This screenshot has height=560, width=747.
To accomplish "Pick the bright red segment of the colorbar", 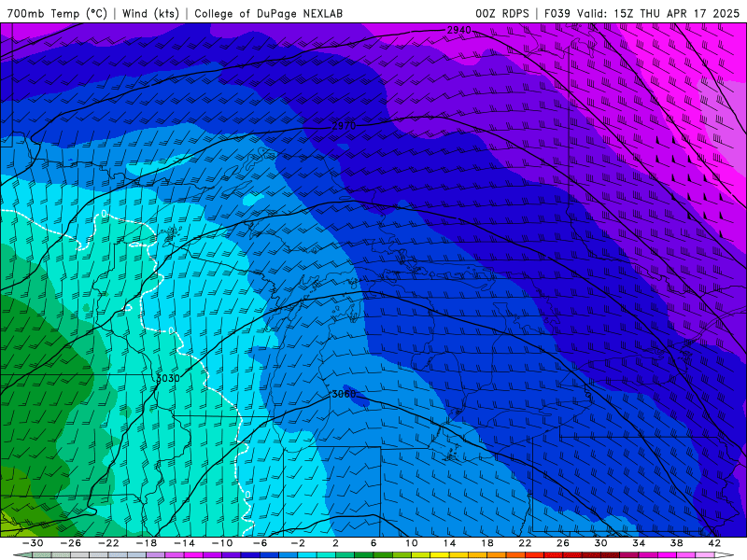I will coord(534,554).
